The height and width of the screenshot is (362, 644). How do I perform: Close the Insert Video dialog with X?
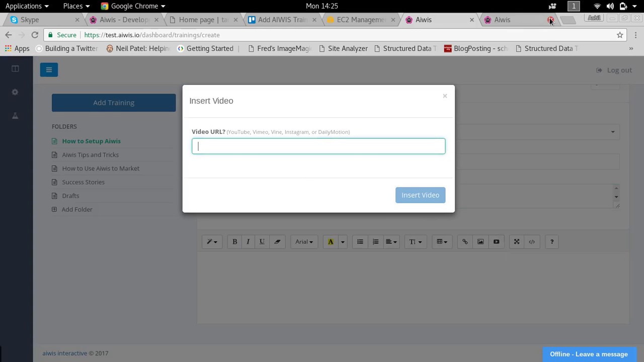click(445, 96)
